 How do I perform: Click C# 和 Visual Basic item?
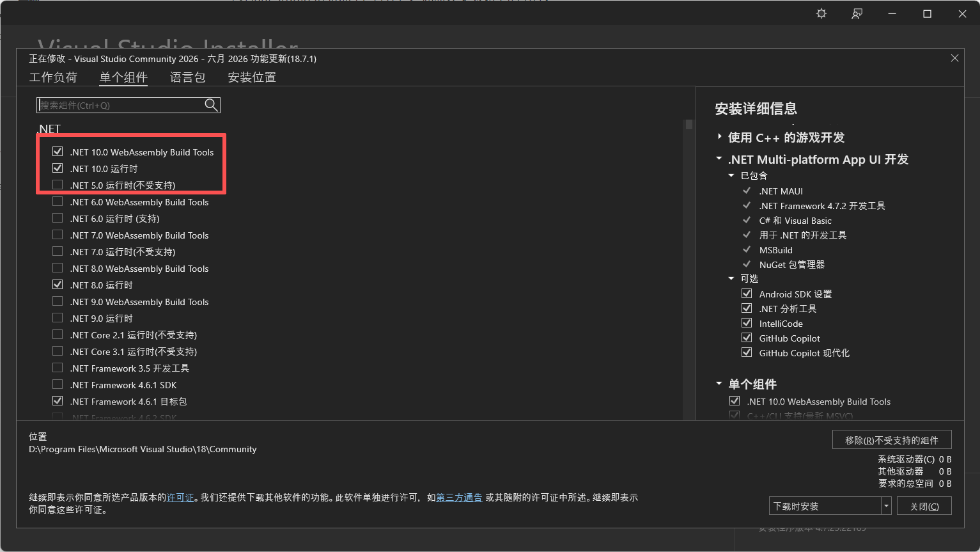tap(795, 220)
